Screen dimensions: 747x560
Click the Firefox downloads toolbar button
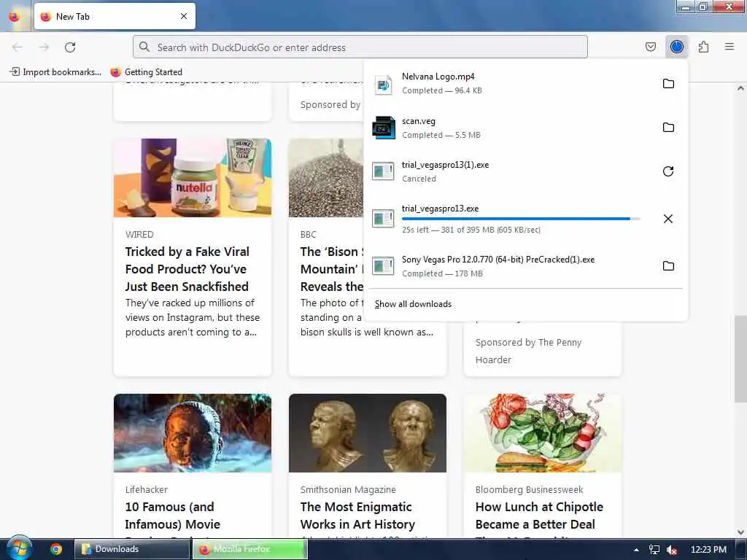(676, 47)
